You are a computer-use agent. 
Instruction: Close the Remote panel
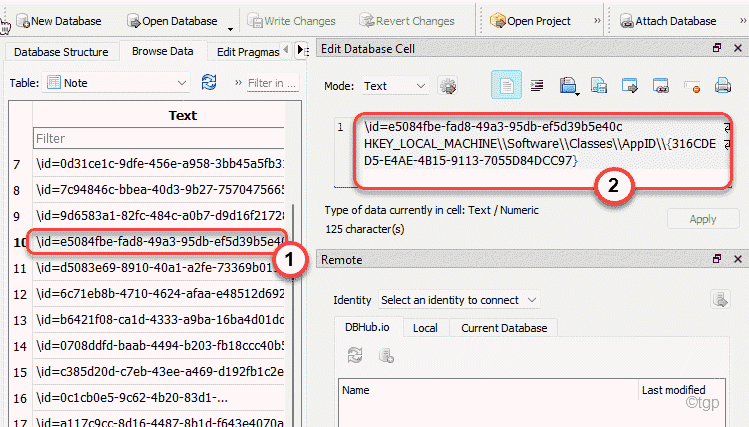pos(738,259)
